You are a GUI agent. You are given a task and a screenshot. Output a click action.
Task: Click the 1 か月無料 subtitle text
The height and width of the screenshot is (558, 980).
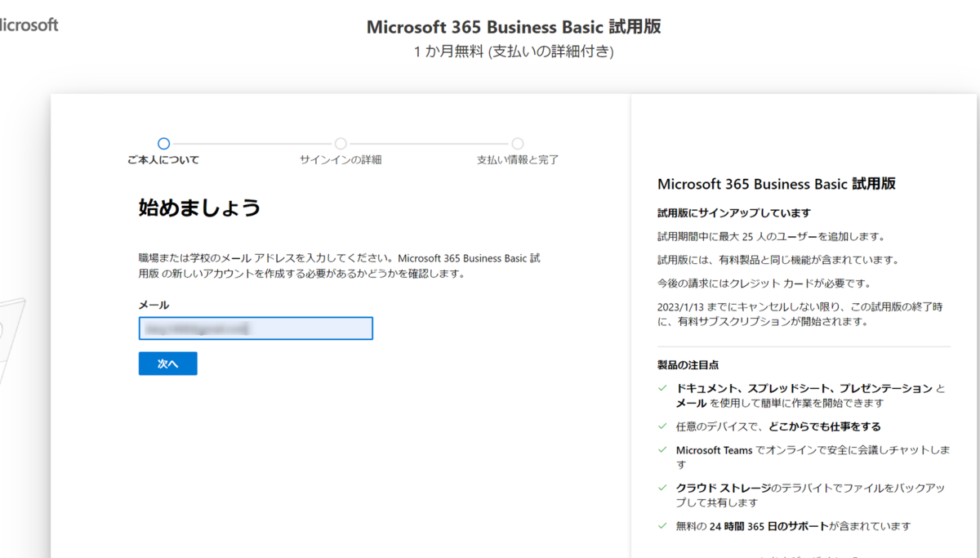click(x=514, y=51)
